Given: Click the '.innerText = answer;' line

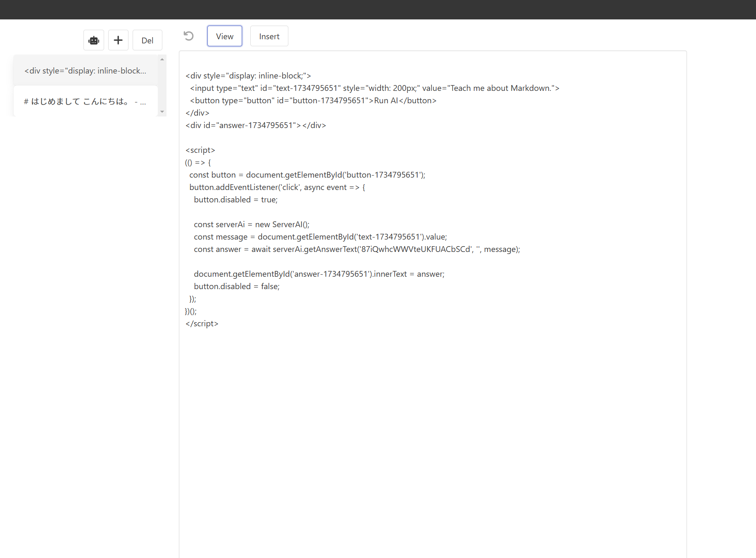Looking at the screenshot, I should (319, 274).
